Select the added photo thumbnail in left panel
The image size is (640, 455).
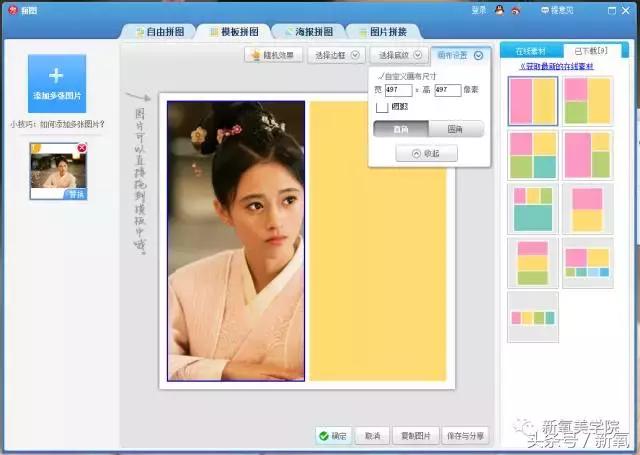point(58,171)
